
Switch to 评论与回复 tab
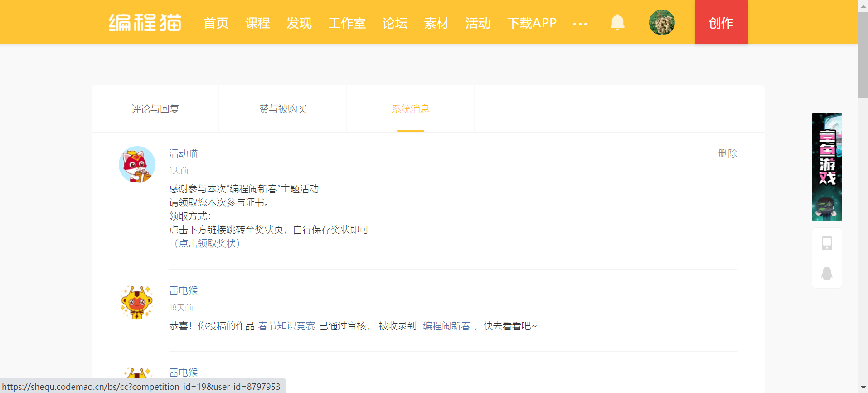155,109
